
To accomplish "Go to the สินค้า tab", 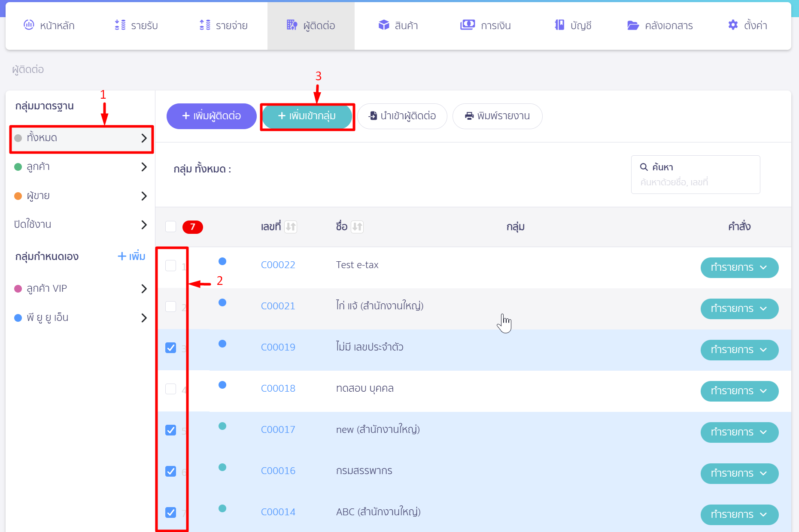I will click(x=398, y=25).
